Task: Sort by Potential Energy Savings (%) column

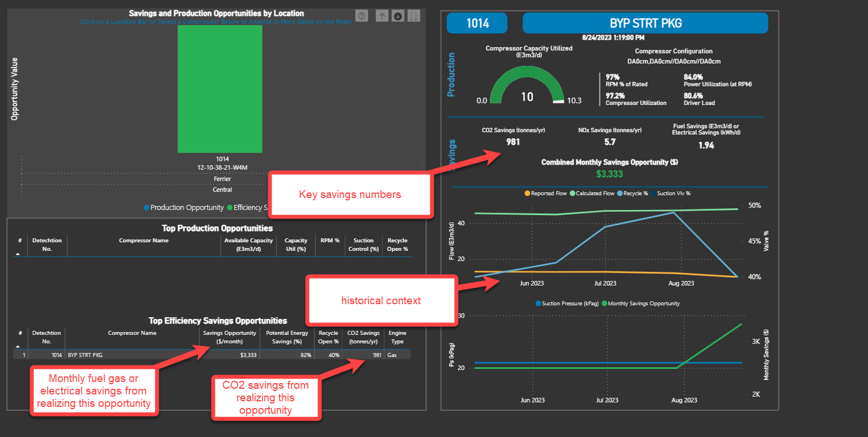Action: point(287,337)
